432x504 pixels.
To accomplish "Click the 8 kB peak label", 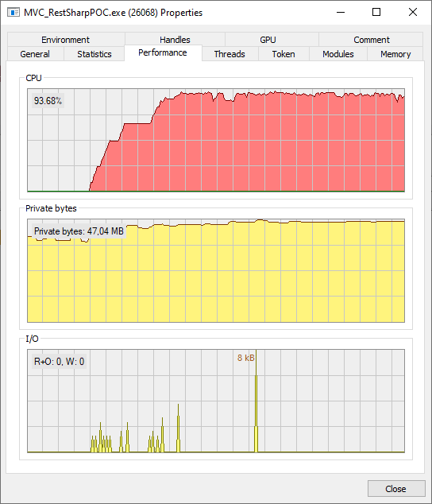I will (245, 358).
